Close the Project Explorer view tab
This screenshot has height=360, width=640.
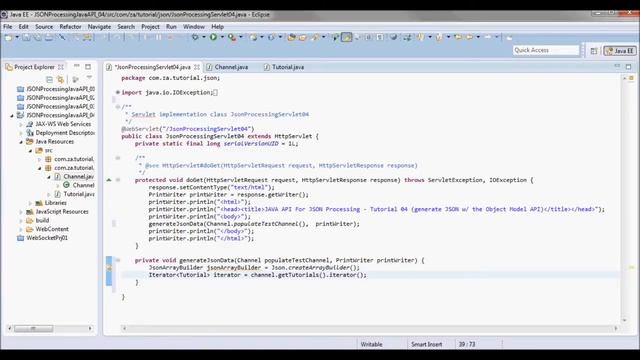pyautogui.click(x=61, y=67)
